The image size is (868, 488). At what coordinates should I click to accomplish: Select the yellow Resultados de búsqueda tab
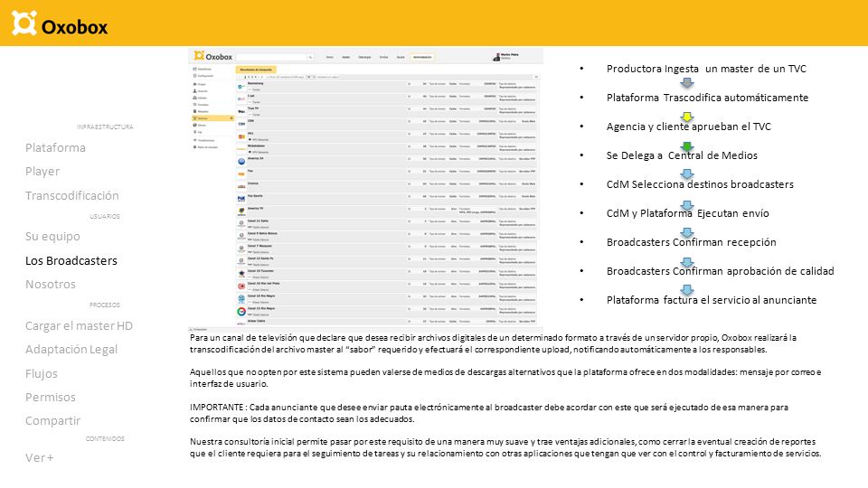point(256,70)
